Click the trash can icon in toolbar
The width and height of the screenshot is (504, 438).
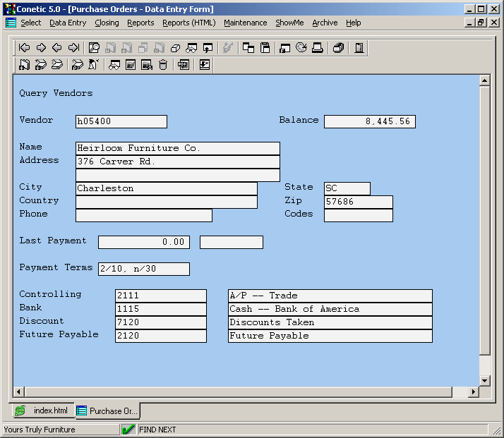pyautogui.click(x=163, y=65)
